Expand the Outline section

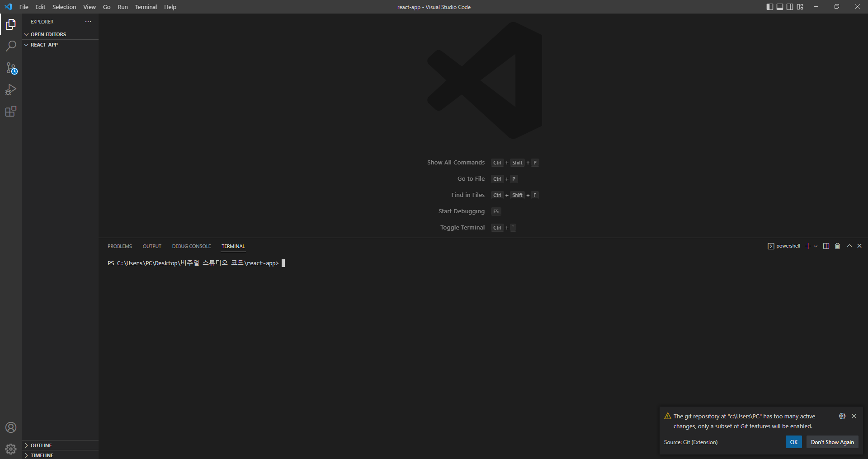click(x=60, y=445)
